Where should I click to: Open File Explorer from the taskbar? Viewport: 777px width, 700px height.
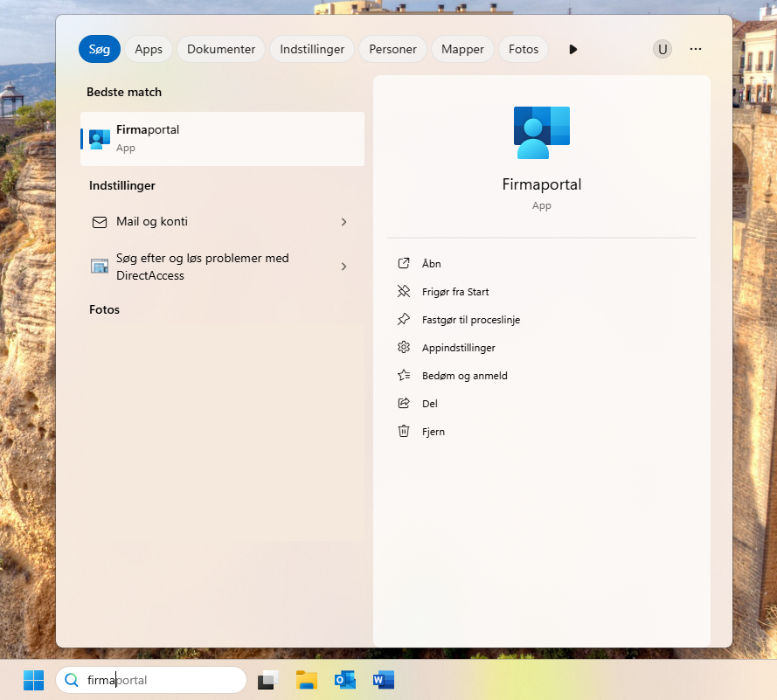[x=306, y=680]
